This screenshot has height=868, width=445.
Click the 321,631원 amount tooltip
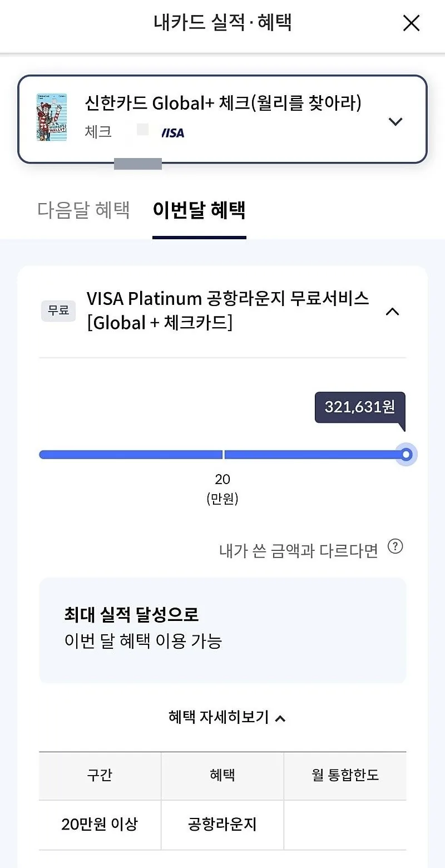[360, 407]
